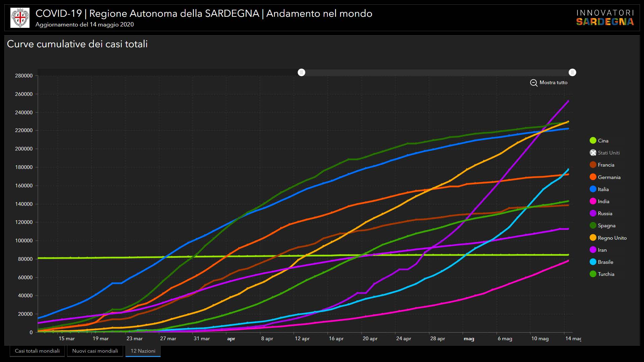This screenshot has width=644, height=362.
Task: Click the zoom-out magnifier icon
Action: coord(534,83)
